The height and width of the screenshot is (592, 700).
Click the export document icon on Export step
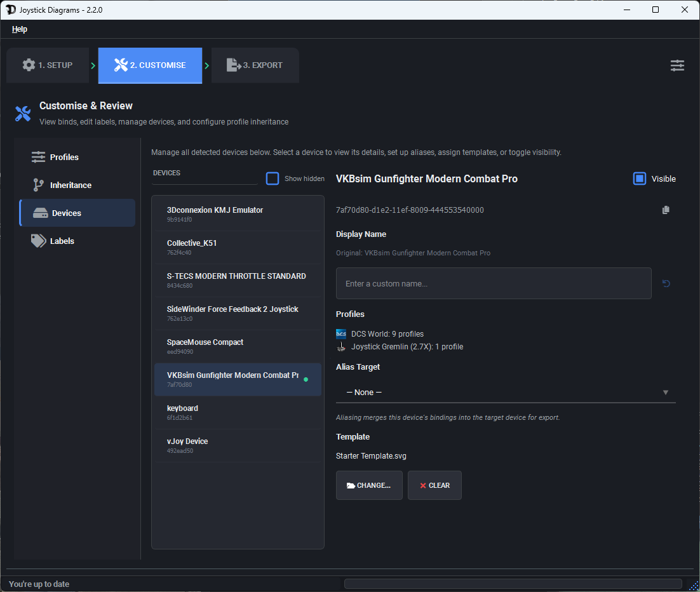(x=234, y=65)
